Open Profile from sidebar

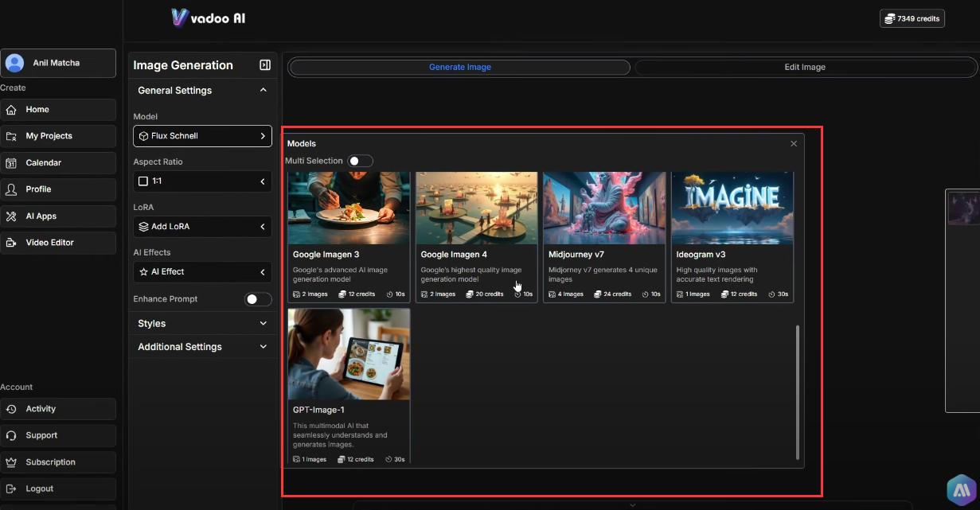pyautogui.click(x=58, y=189)
